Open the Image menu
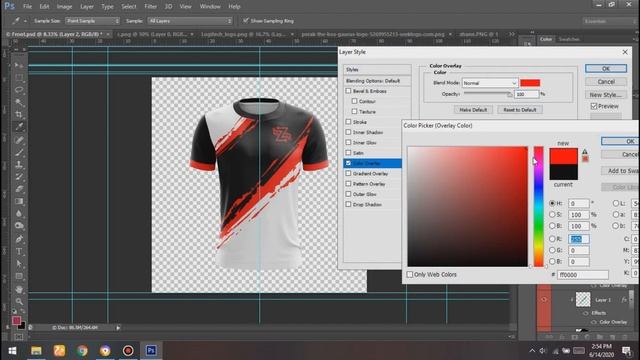640x360 pixels. [64, 7]
